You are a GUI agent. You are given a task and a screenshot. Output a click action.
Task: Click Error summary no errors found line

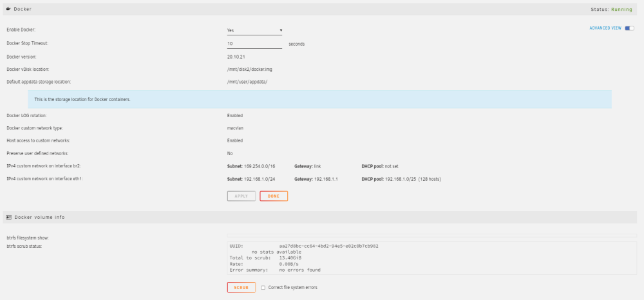point(275,270)
